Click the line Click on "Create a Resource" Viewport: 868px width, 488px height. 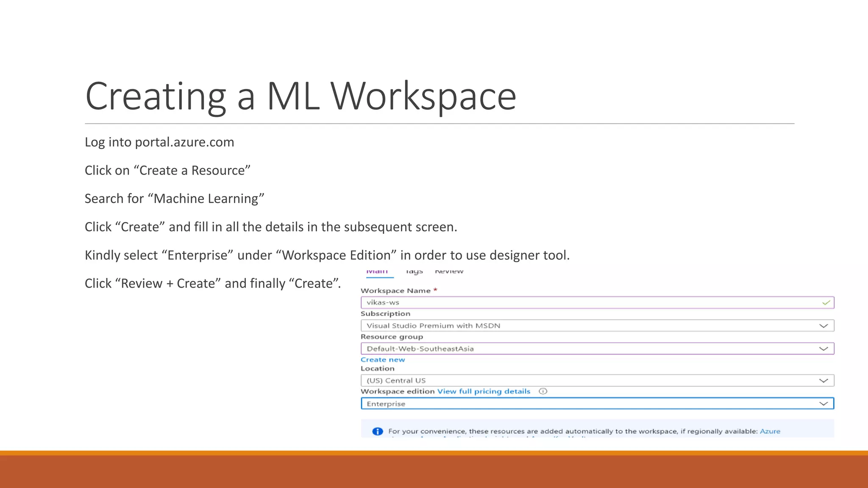click(x=168, y=170)
